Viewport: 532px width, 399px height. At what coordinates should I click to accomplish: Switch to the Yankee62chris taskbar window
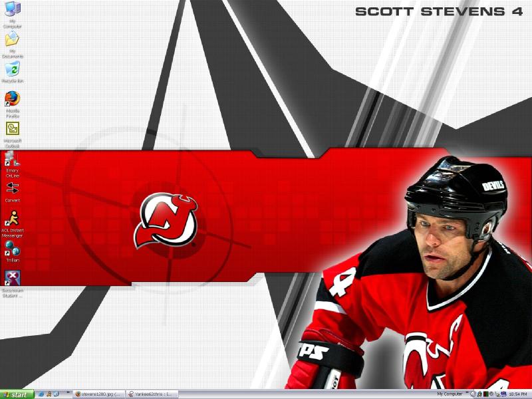152,394
